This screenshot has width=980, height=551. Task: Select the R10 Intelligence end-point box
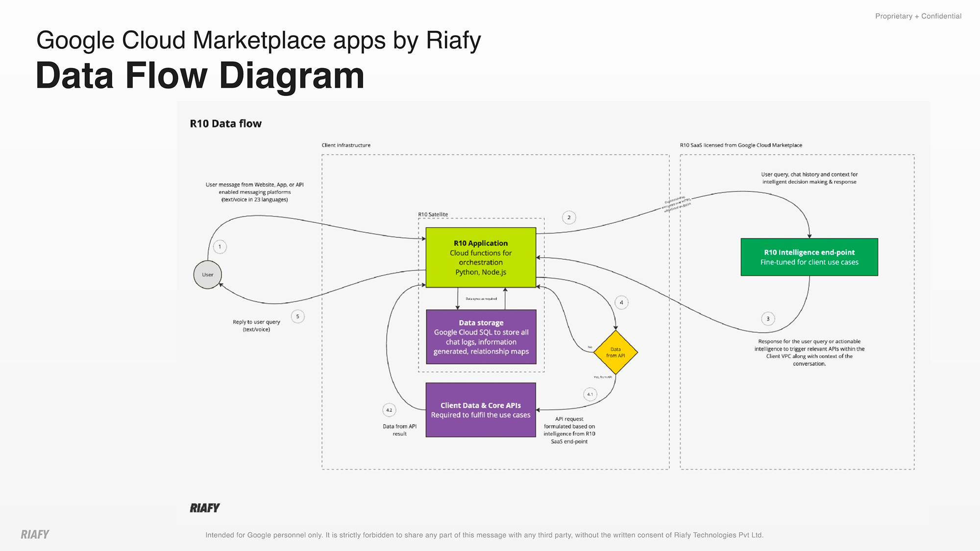[x=809, y=257]
